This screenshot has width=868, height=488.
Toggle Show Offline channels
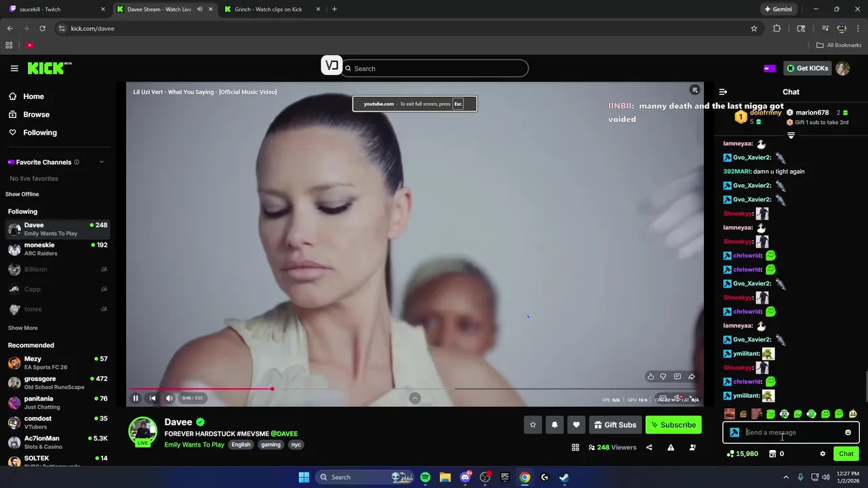coord(22,195)
